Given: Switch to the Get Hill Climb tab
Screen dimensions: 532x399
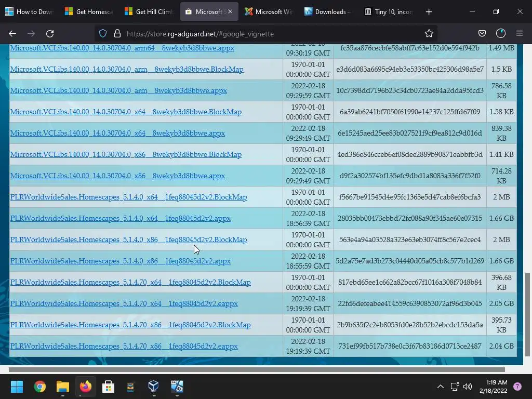Looking at the screenshot, I should click(149, 11).
